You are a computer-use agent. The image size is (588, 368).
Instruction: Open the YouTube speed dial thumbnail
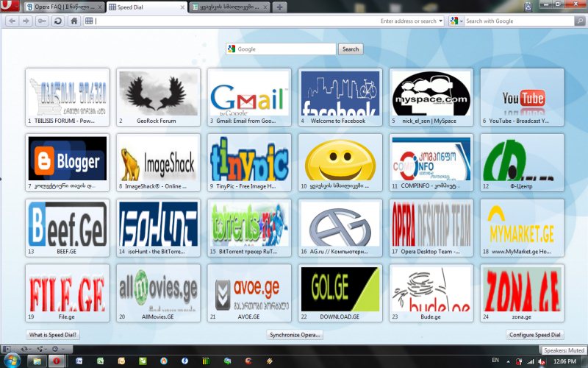click(522, 97)
